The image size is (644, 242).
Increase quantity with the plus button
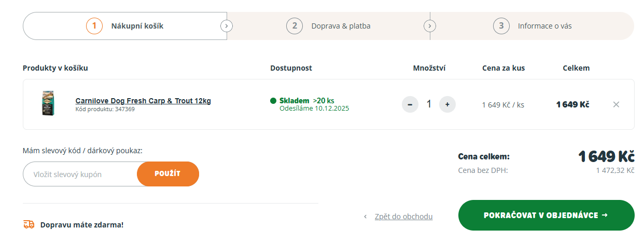pyautogui.click(x=447, y=104)
